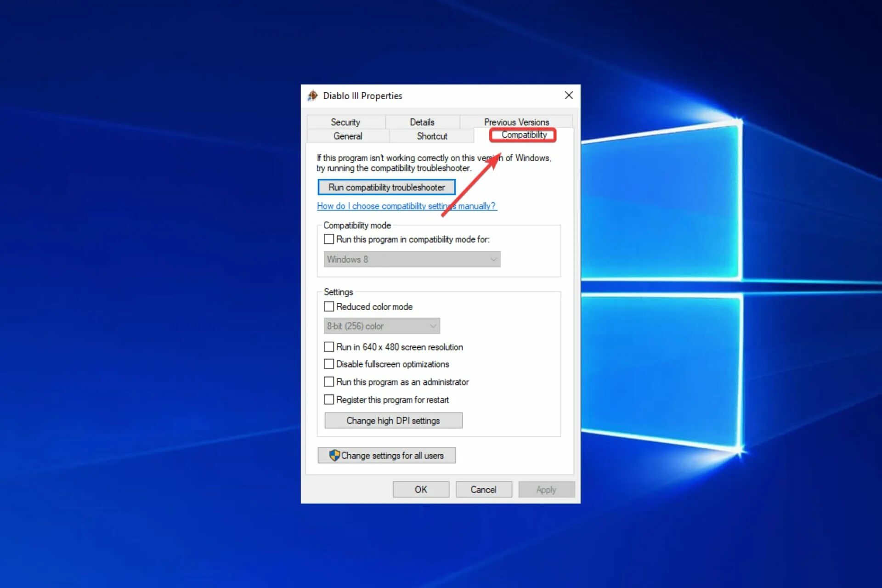Enable Run this program in compatibility mode
The height and width of the screenshot is (588, 882).
[329, 239]
